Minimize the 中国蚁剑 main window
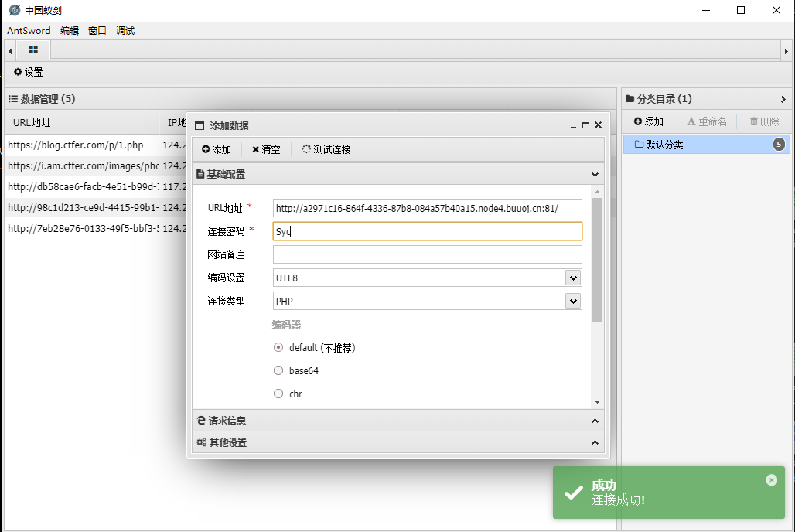 tap(706, 10)
